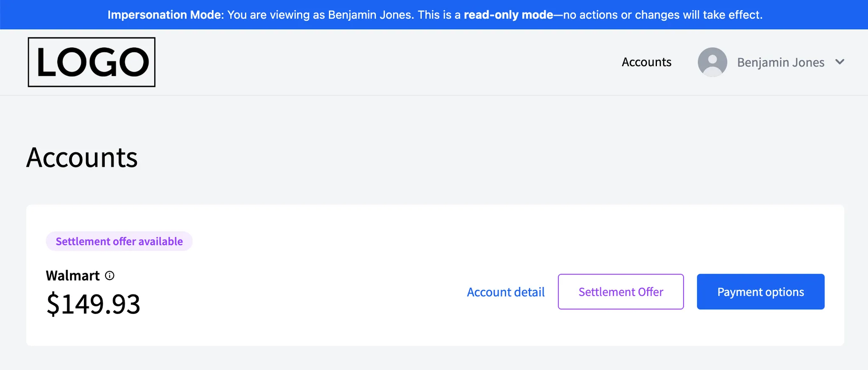Click the Accounts page heading

coord(82,157)
